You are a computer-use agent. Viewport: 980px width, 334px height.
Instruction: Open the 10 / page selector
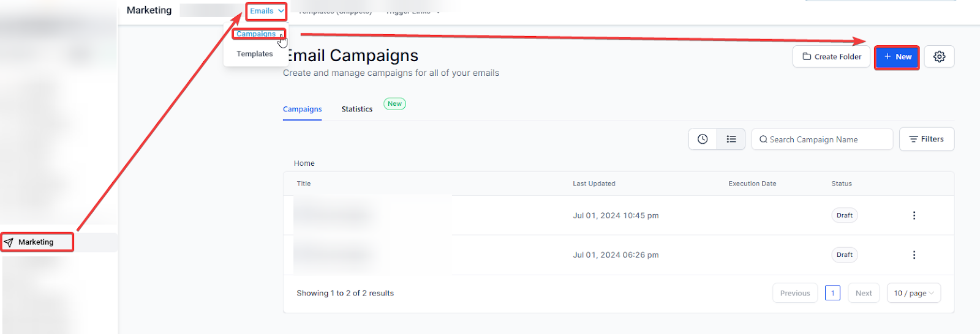[x=913, y=293]
